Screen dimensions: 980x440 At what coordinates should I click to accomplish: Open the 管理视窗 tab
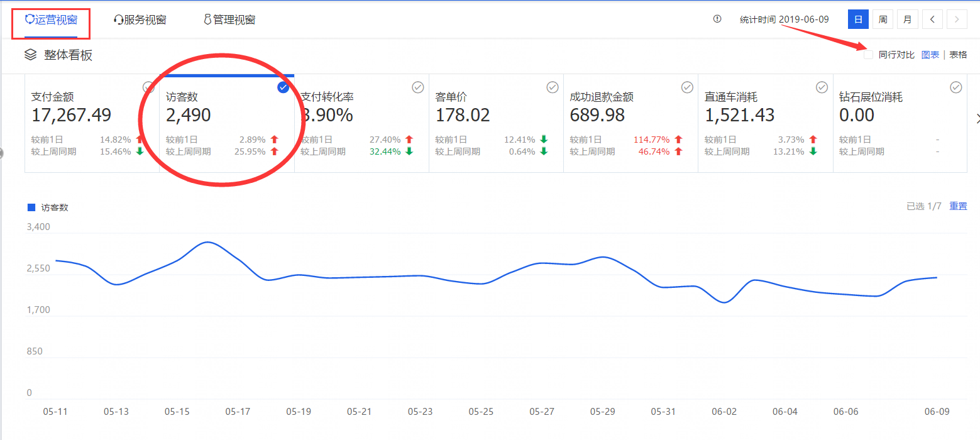[229, 19]
